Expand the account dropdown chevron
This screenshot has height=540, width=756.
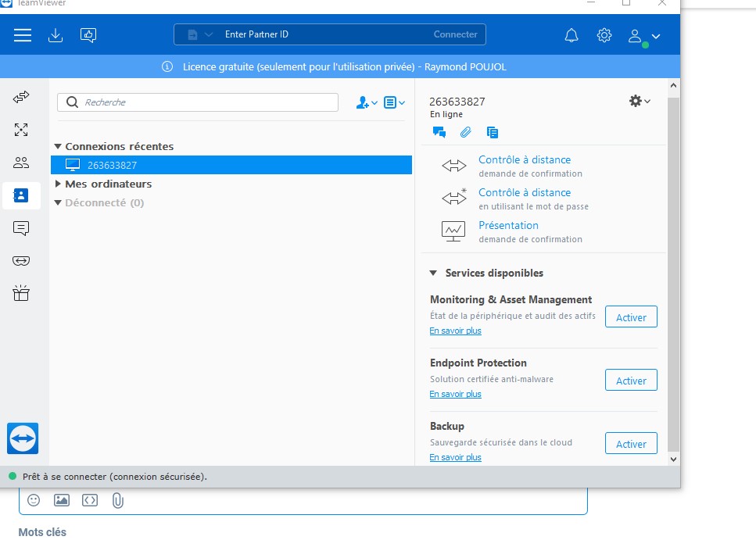[656, 36]
